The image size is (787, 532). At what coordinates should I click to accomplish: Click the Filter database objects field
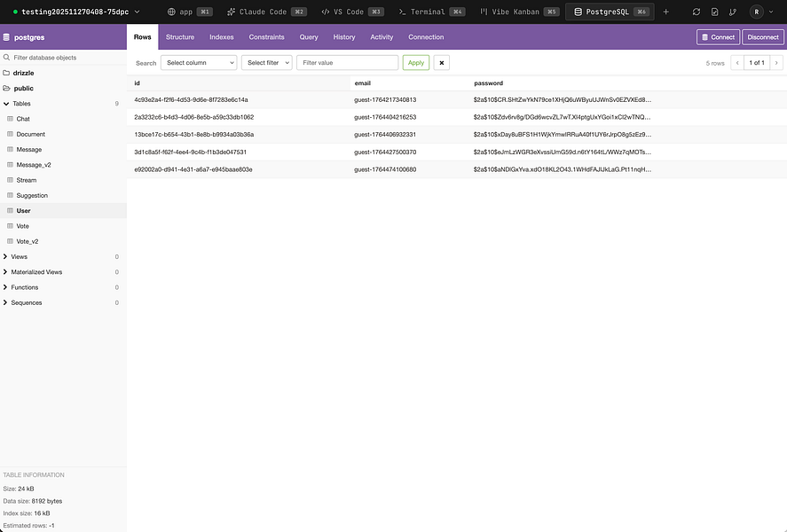63,58
